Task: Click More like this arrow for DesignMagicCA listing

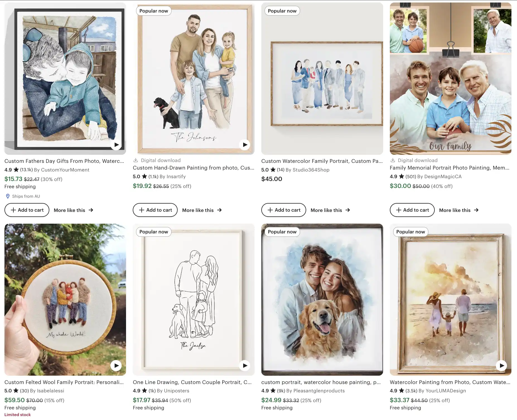Action: (476, 210)
